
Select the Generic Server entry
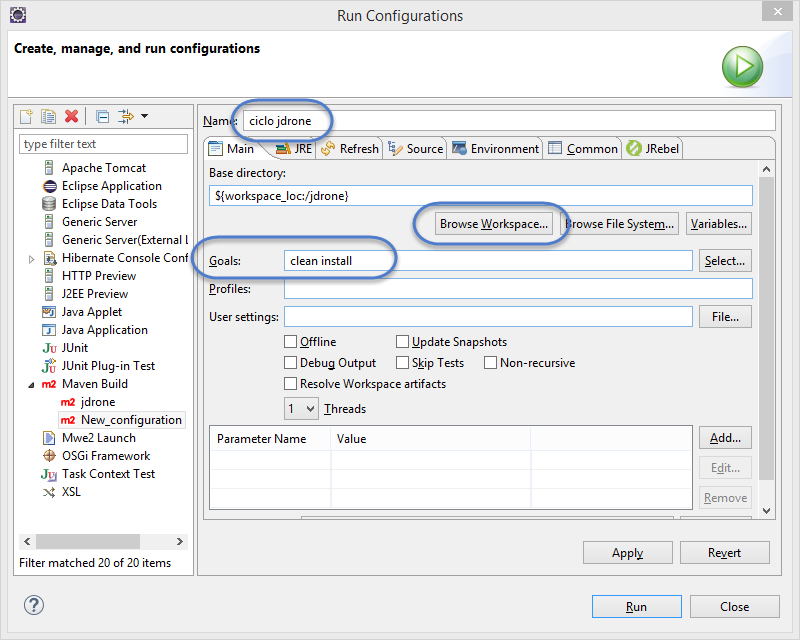point(99,222)
